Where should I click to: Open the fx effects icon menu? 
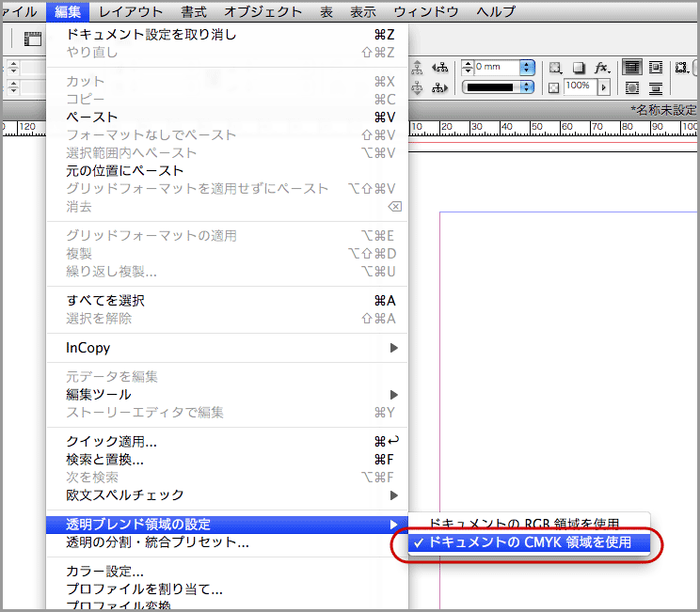(x=602, y=68)
